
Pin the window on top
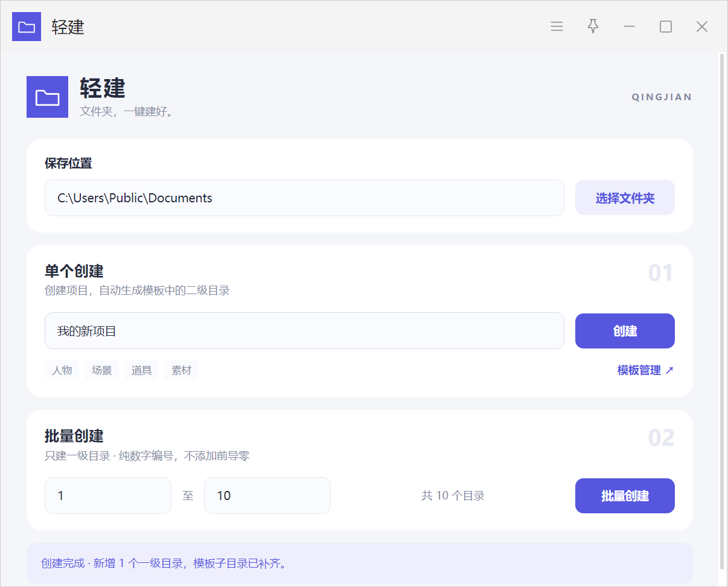coord(593,27)
